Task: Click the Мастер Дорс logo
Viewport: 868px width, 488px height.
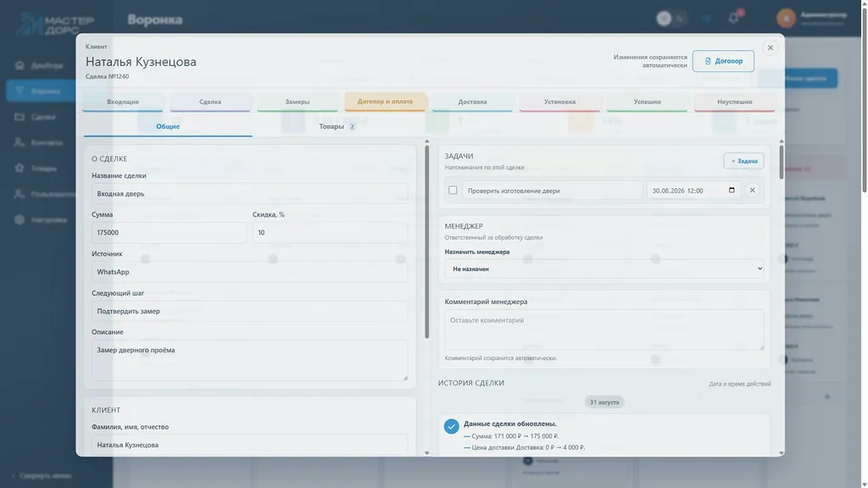Action: click(x=55, y=24)
